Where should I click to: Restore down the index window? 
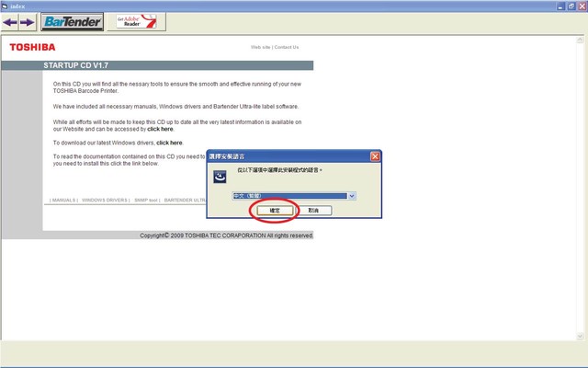[571, 6]
